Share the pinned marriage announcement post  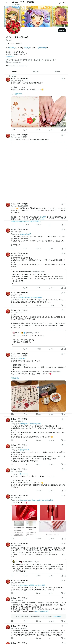point(65,130)
